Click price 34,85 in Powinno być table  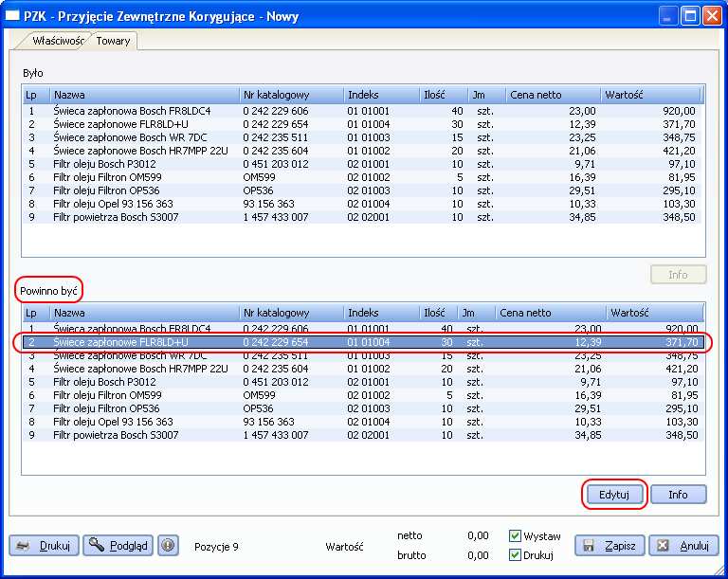click(588, 435)
